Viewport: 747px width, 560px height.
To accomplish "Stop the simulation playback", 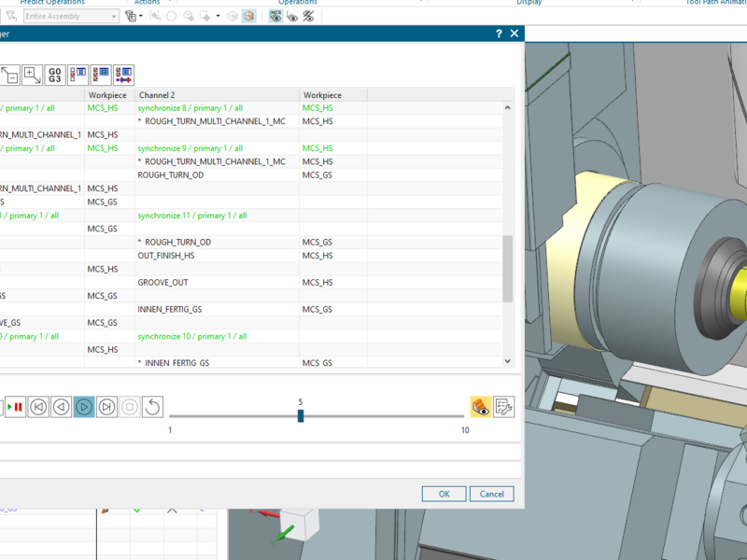I will [130, 407].
